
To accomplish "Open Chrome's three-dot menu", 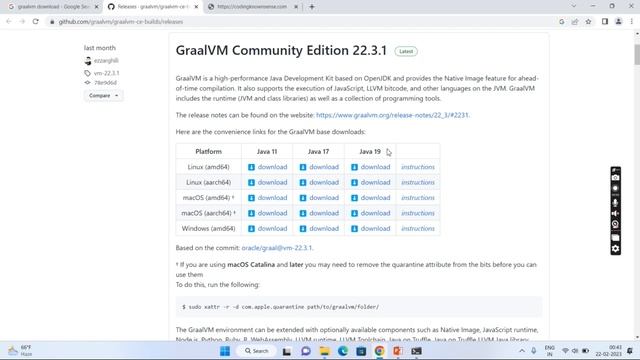I will (x=631, y=22).
